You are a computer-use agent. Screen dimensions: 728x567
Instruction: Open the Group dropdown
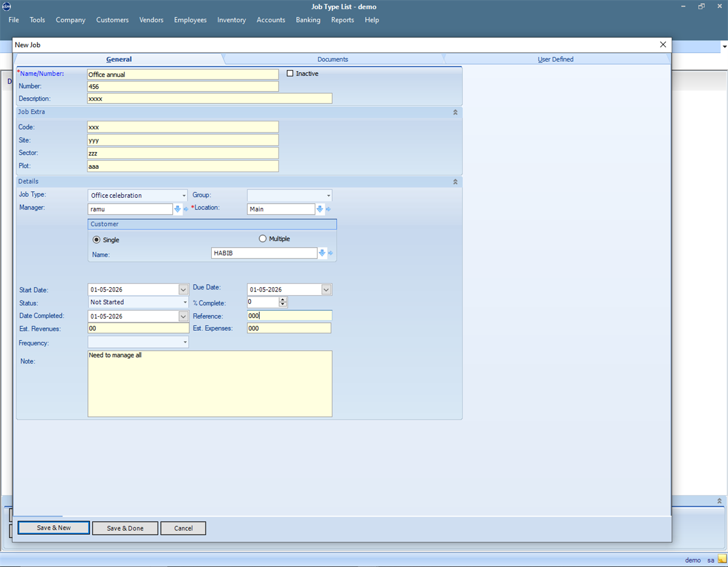point(328,195)
